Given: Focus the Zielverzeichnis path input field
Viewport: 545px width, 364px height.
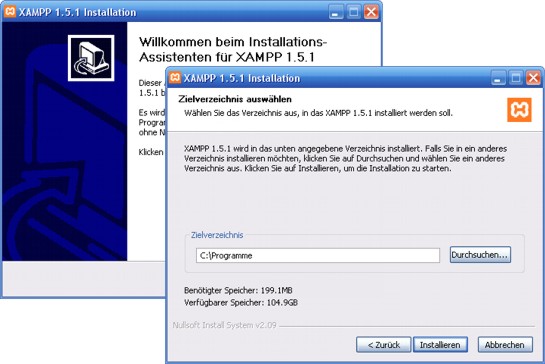Looking at the screenshot, I should click(318, 256).
